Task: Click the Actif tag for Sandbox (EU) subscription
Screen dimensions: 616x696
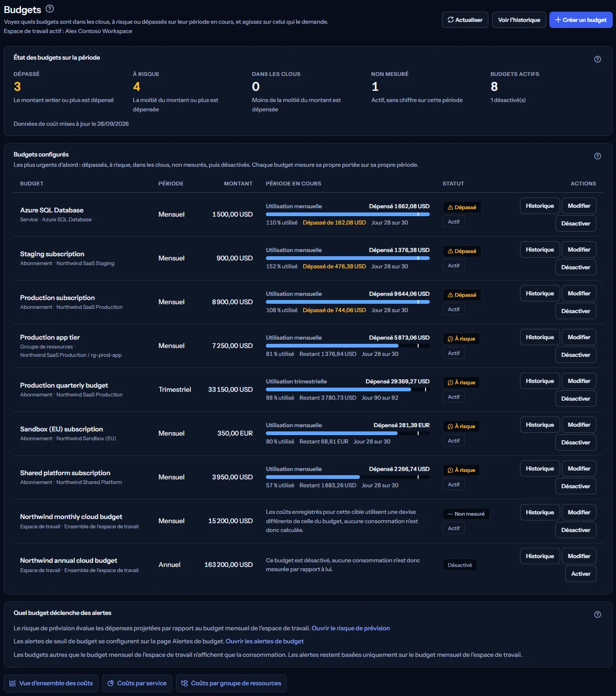Action: point(454,441)
